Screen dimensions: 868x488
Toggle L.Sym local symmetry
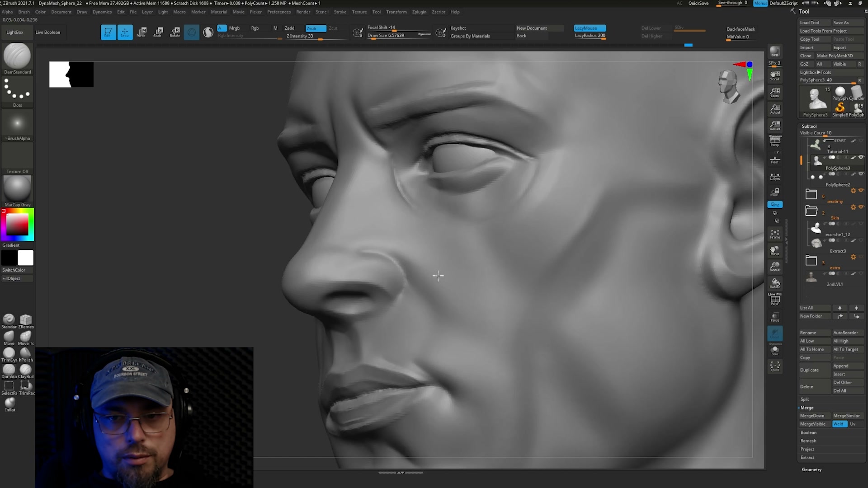[775, 176]
